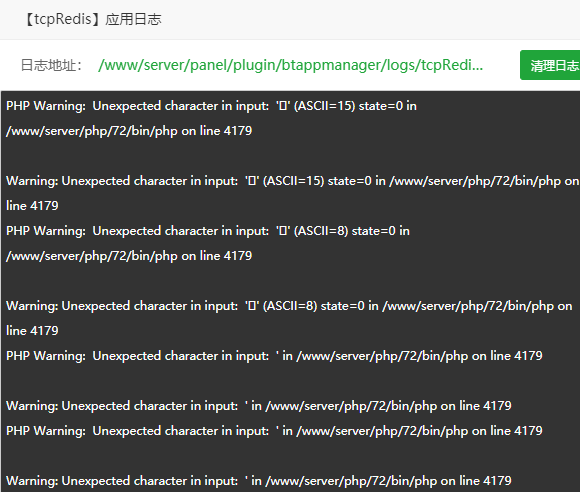The image size is (580, 492).
Task: Select the Warning line mentioning ASCII=15 without PHP prefix
Action: pos(293,181)
